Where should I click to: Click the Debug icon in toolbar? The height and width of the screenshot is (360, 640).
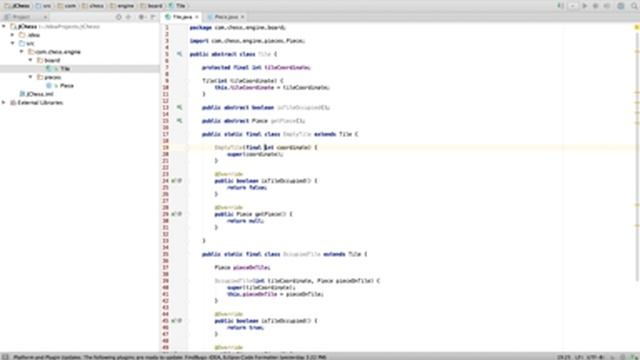tap(596, 6)
